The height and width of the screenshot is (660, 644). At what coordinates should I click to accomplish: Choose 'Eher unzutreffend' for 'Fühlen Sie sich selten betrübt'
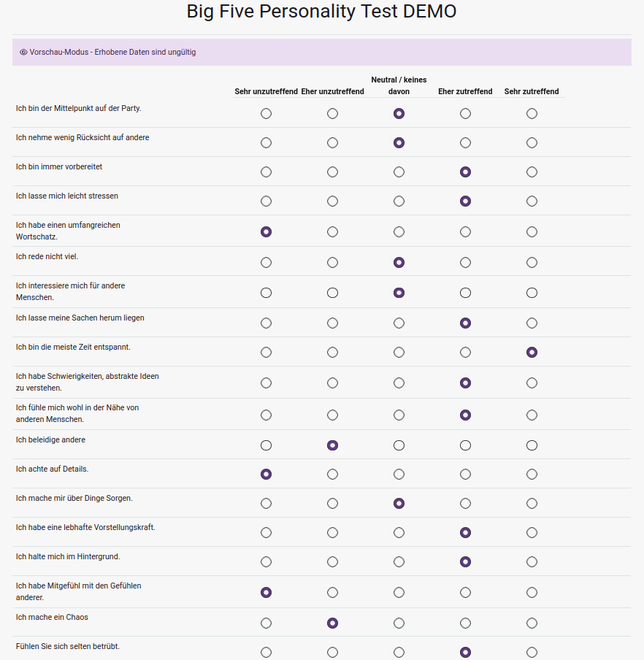(332, 653)
